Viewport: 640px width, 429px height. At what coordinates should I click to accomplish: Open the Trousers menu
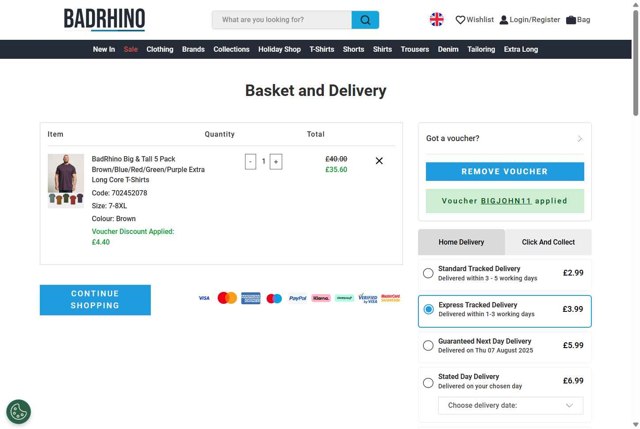point(415,49)
